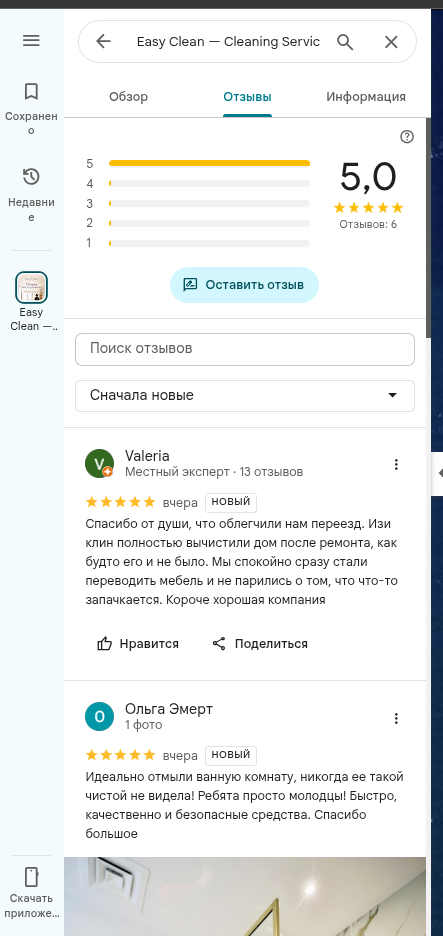Click the download app phone icon

[x=31, y=878]
